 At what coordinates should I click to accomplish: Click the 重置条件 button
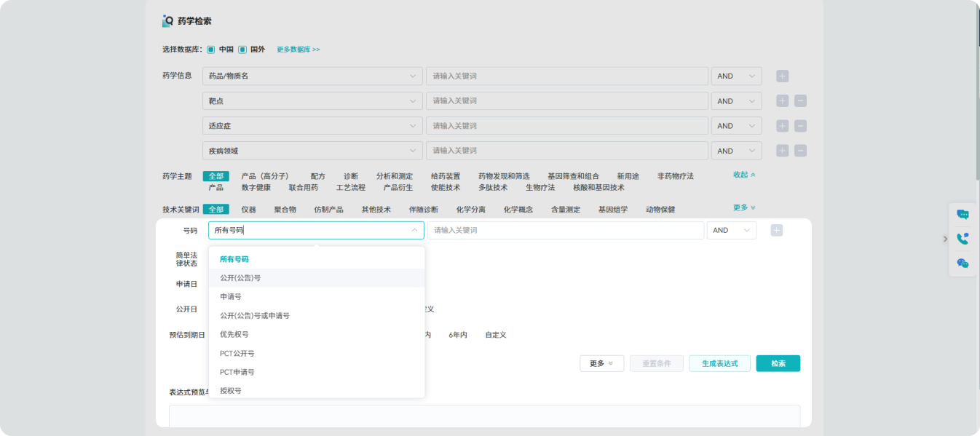(x=657, y=363)
